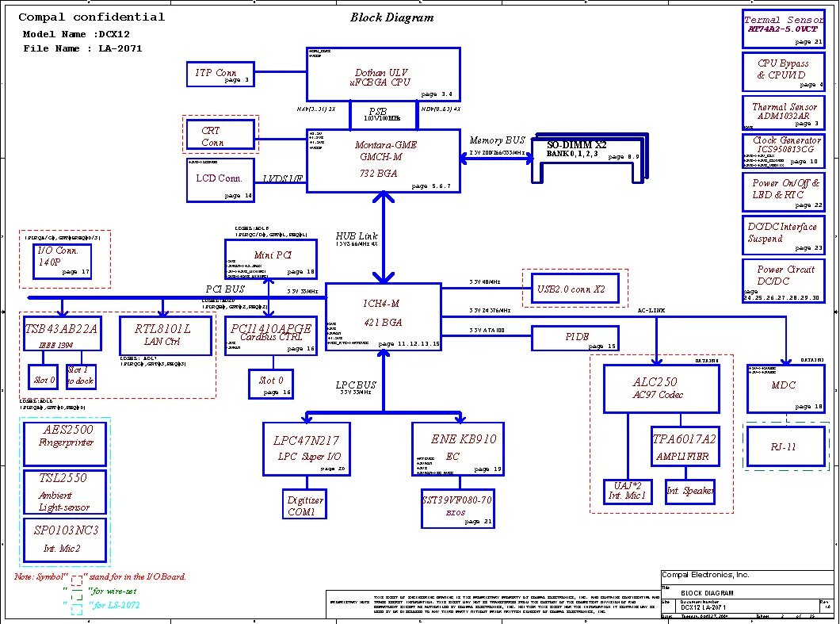
Task: Click the Montara-GME GMCH-M block
Action: tap(383, 161)
